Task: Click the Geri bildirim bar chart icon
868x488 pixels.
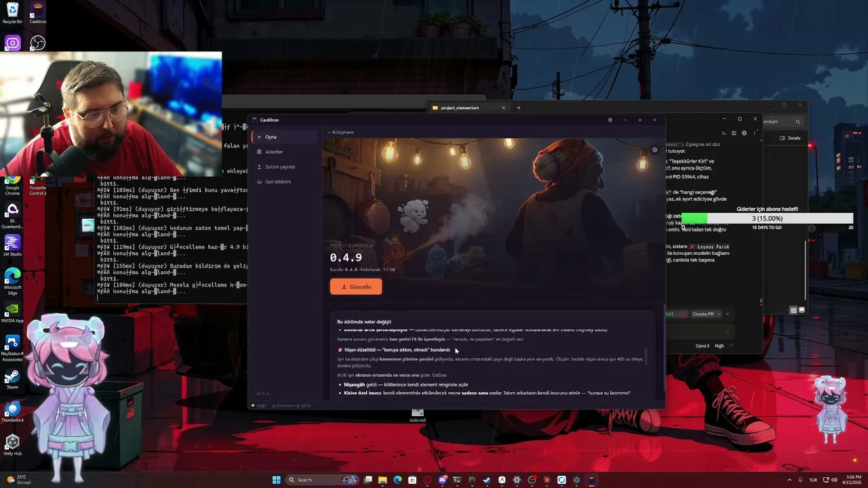Action: coord(259,182)
